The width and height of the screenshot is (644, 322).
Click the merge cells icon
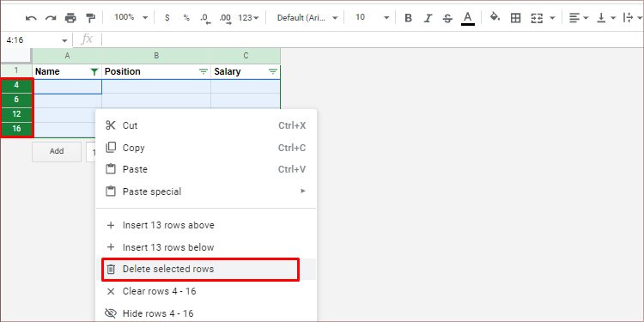point(537,18)
